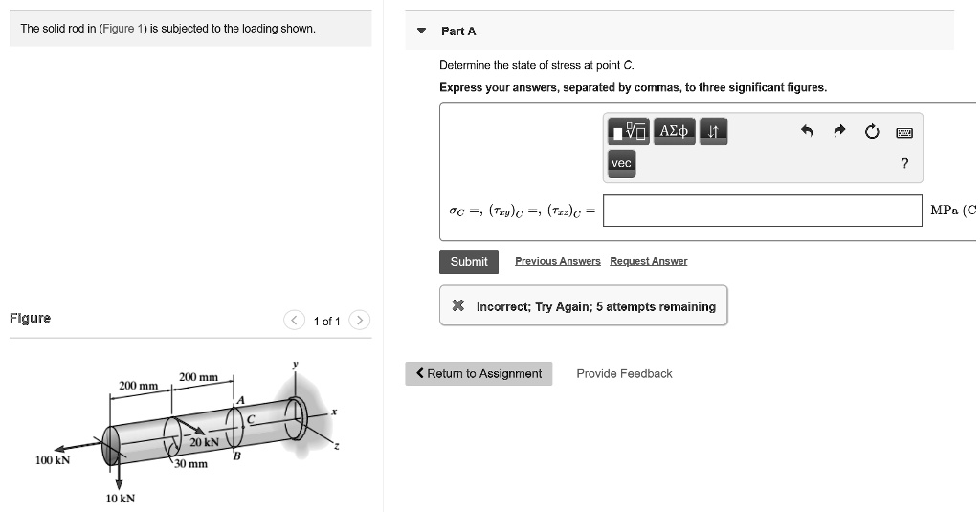Collapse the Part A section
The width and height of the screenshot is (980, 512).
(421, 32)
